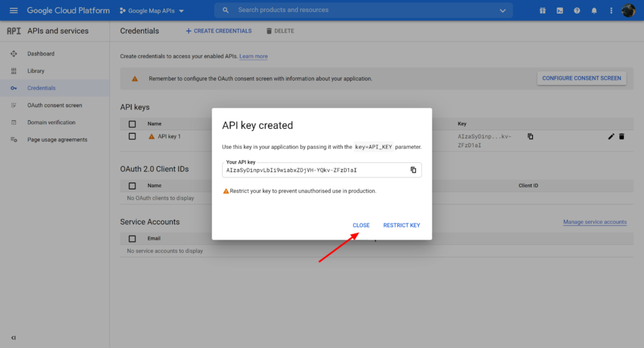Viewport: 644px width, 348px height.
Task: Select Credentials in sidebar
Action: (x=41, y=88)
